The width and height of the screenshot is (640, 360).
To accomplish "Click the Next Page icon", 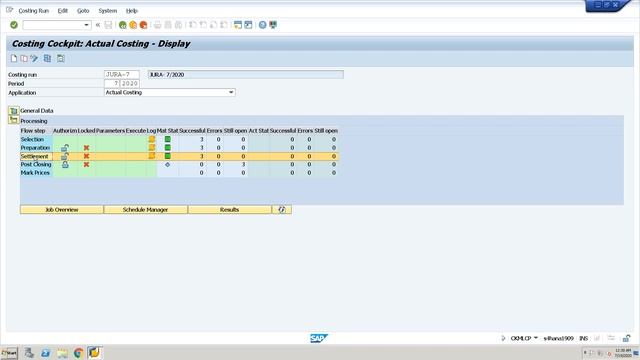I will (x=213, y=25).
